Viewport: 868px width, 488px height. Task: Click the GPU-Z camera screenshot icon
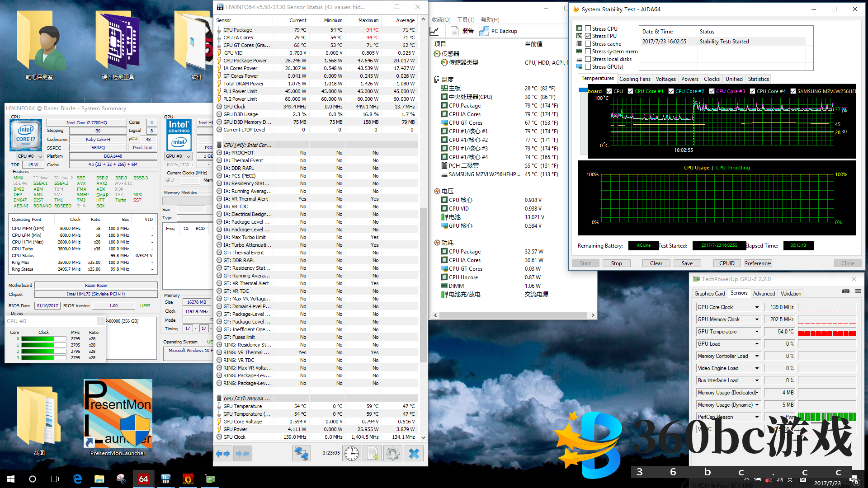click(x=845, y=291)
